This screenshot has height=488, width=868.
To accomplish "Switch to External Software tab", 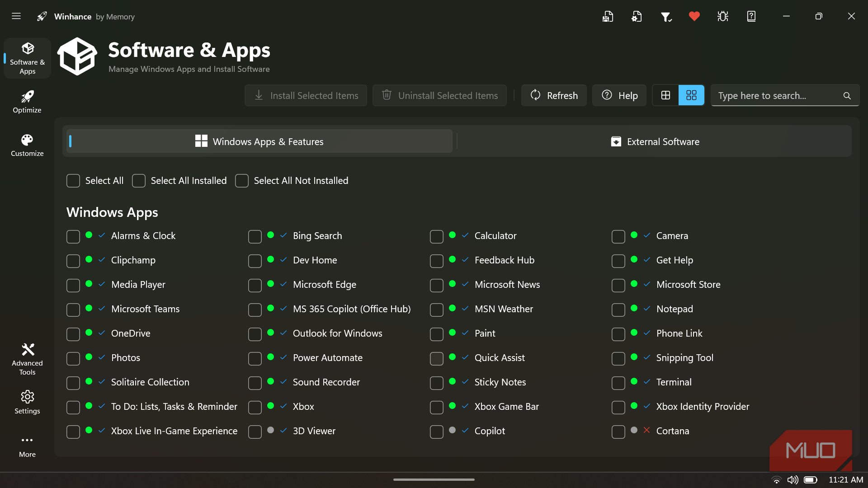I will tap(655, 141).
